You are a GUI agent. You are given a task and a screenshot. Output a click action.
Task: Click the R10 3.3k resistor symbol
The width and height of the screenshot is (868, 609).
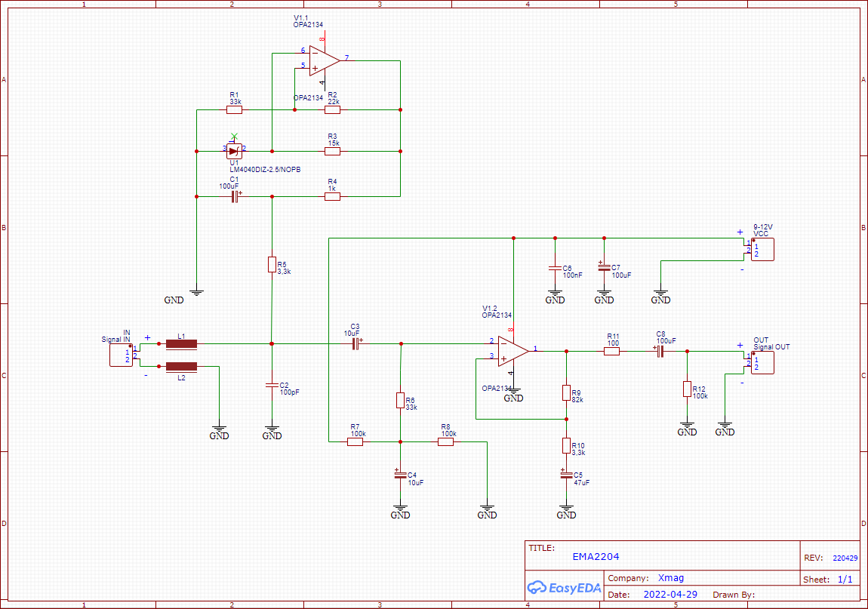(x=566, y=446)
